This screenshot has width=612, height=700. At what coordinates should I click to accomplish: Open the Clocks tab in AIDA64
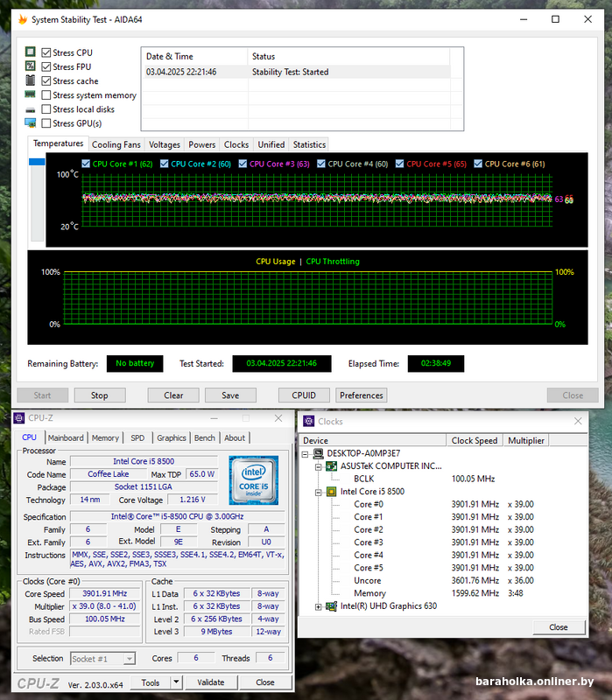coord(236,144)
